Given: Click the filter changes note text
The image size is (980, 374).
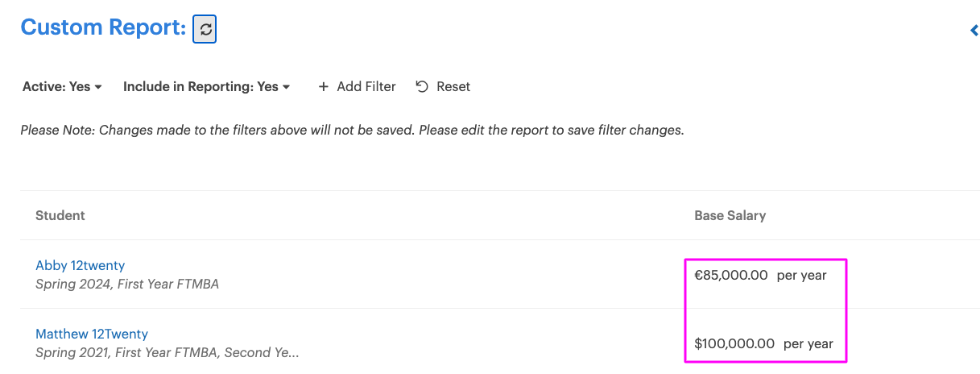Looking at the screenshot, I should tap(352, 130).
